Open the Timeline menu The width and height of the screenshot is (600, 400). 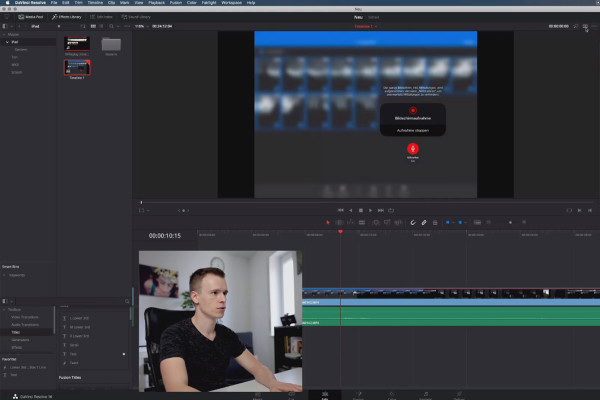pos(95,3)
